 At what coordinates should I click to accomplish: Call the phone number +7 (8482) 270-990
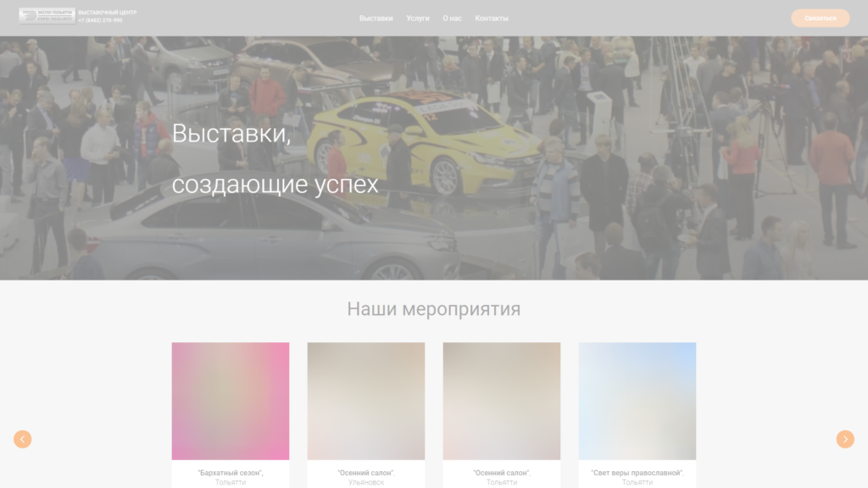(x=100, y=20)
